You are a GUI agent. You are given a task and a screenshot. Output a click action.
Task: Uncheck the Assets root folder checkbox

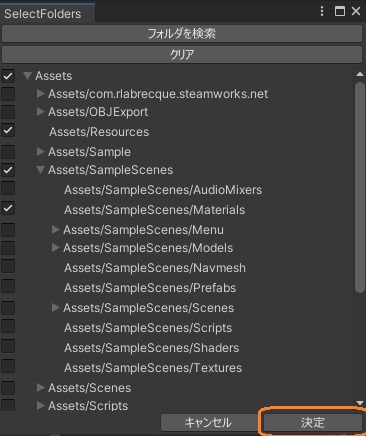8,76
